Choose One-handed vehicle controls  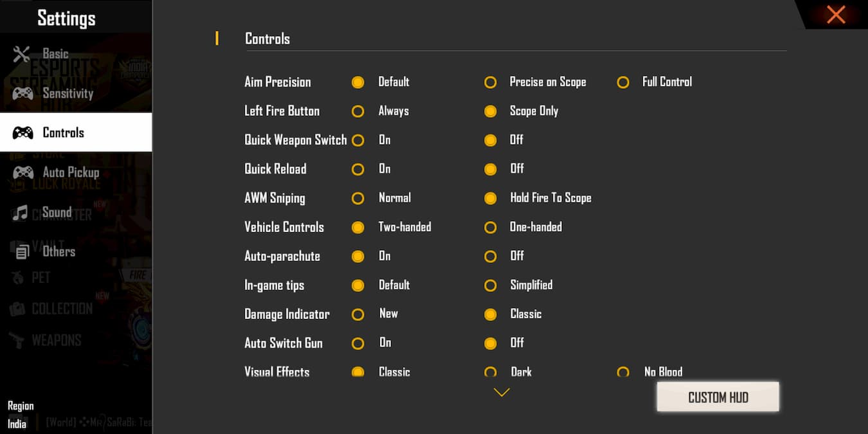[491, 227]
